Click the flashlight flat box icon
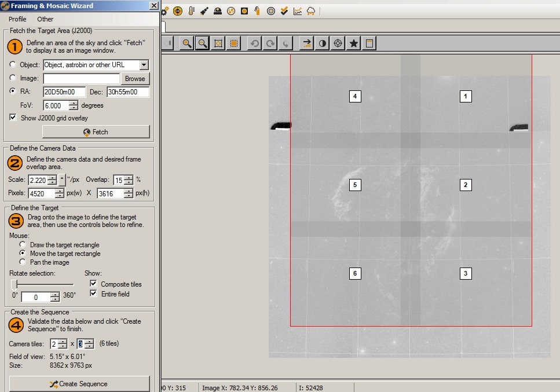 tap(204, 11)
